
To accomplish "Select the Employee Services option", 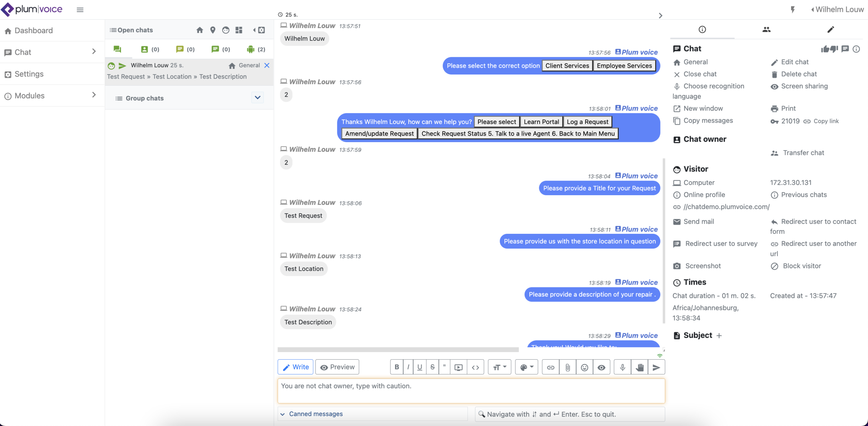I will [x=625, y=66].
